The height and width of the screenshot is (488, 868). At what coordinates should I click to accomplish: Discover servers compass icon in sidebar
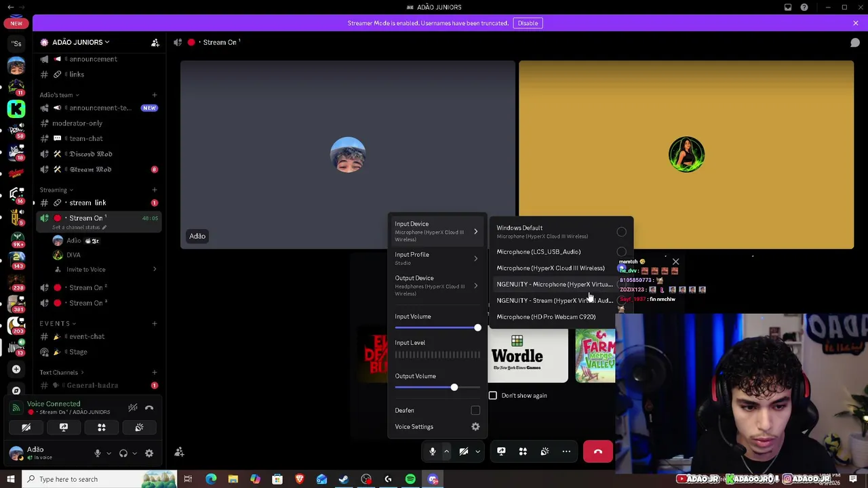pos(16,390)
